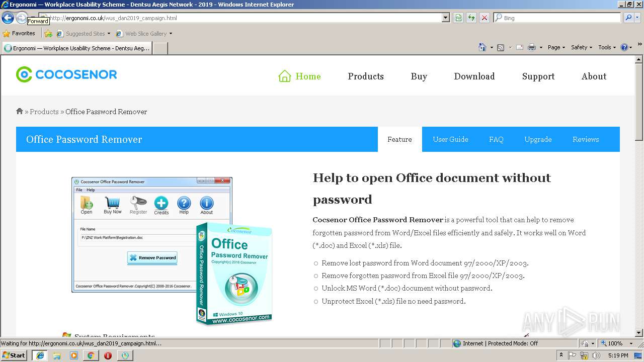
Task: Click the Bing search magnifier button
Action: click(x=628, y=18)
